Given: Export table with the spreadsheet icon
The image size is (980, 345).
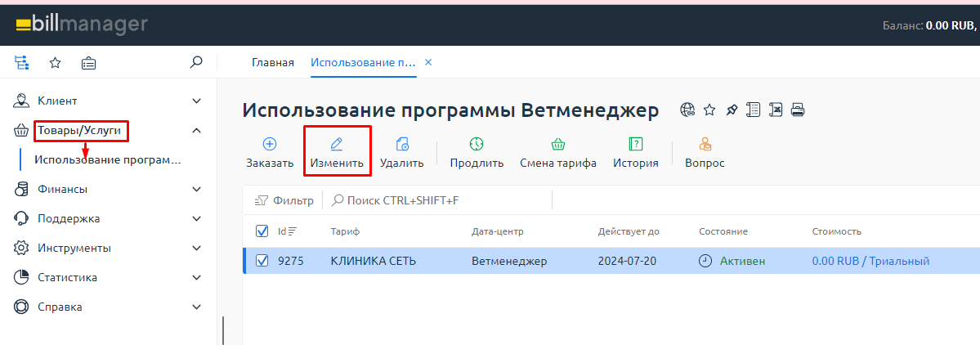Looking at the screenshot, I should pyautogui.click(x=776, y=110).
